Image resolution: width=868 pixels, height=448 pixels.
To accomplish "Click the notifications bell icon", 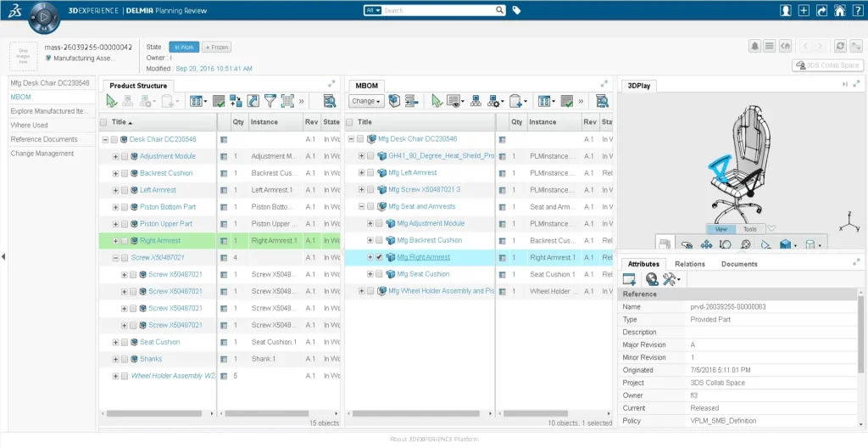I will click(x=754, y=47).
